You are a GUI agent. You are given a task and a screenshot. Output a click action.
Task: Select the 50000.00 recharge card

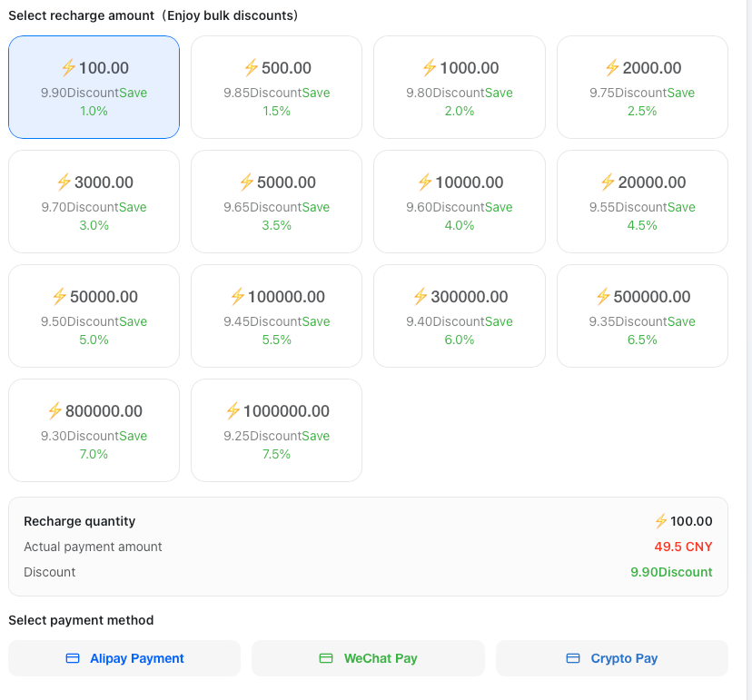(94, 316)
